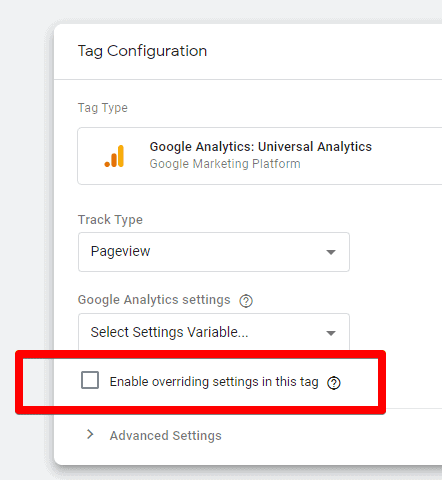This screenshot has width=442, height=480.
Task: Enable overriding settings in this tag checkbox
Action: click(x=90, y=380)
